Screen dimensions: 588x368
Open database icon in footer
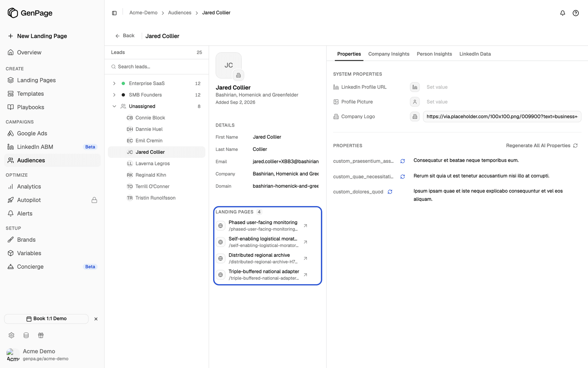coord(26,335)
